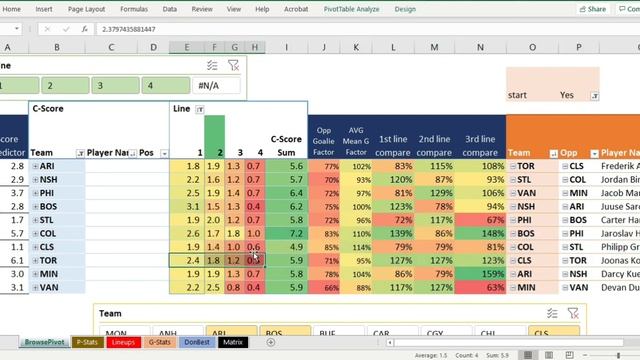This screenshot has height=360, width=640.
Task: Open Name Box dropdown arrow
Action: point(17,29)
